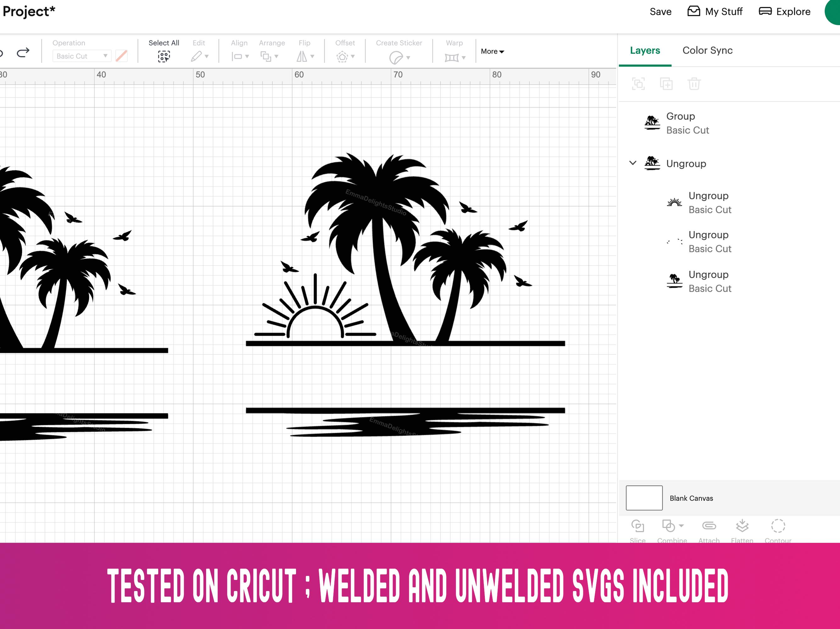Click the Select All icon
This screenshot has width=840, height=629.
(164, 57)
